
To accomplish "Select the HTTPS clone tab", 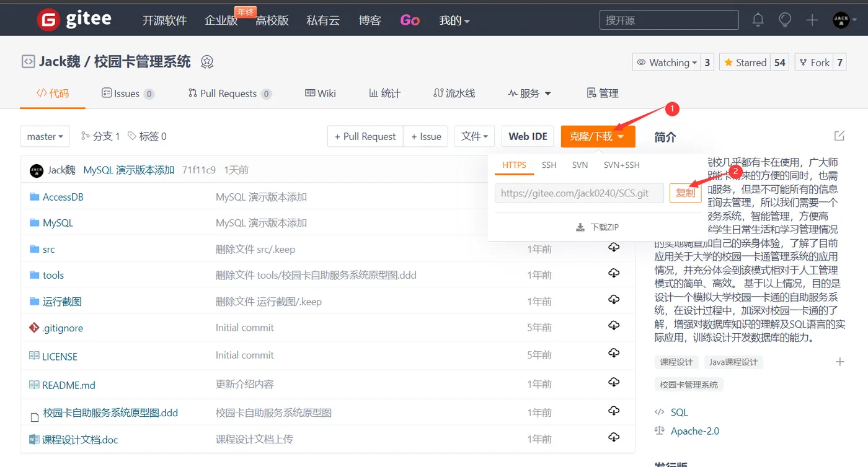I will click(514, 165).
